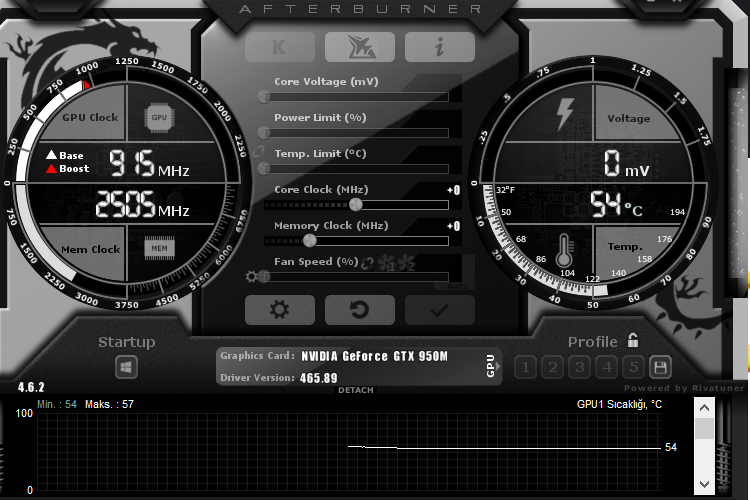Screen dimensions: 750x500
Task: Toggle Apply at Windows startup icon
Action: coord(126,367)
